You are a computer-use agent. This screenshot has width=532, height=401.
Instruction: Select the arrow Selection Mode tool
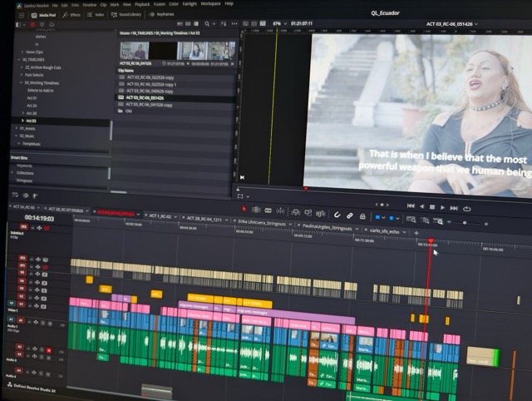[x=244, y=209]
